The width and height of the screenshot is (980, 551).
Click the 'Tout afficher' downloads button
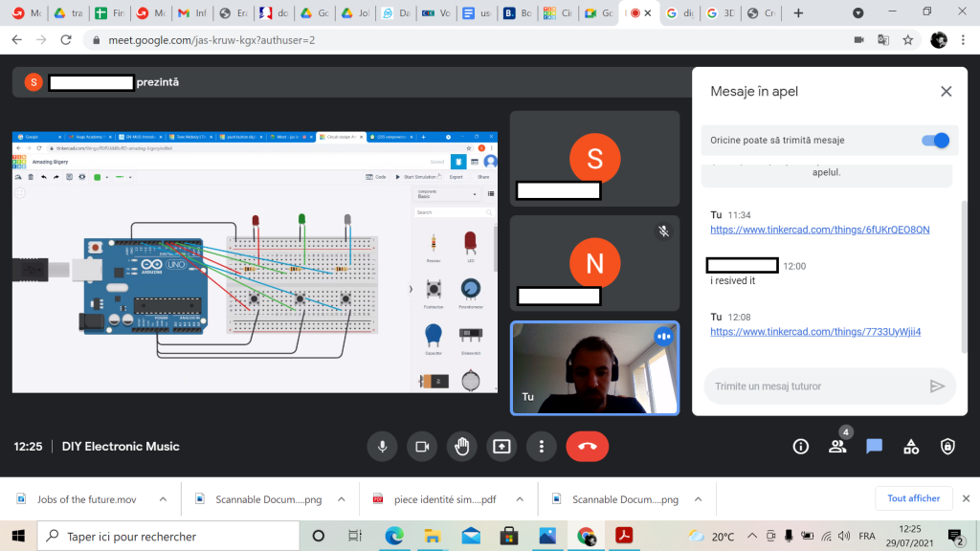pos(913,498)
